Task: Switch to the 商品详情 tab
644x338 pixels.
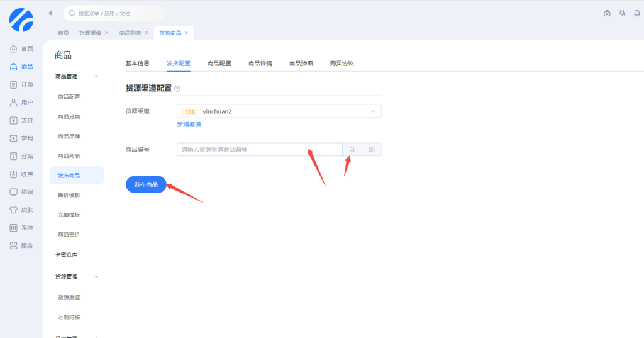Action: pyautogui.click(x=260, y=64)
